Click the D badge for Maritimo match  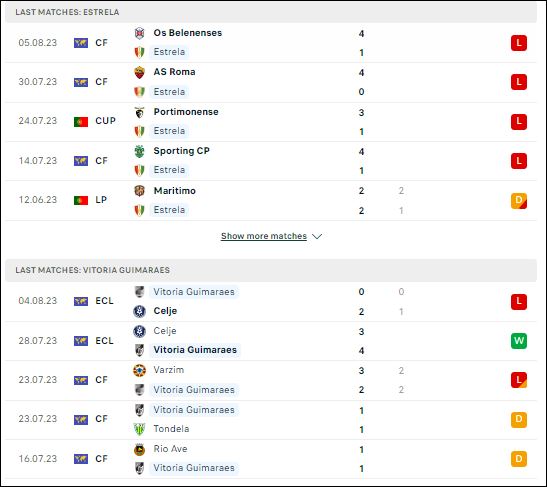point(518,201)
